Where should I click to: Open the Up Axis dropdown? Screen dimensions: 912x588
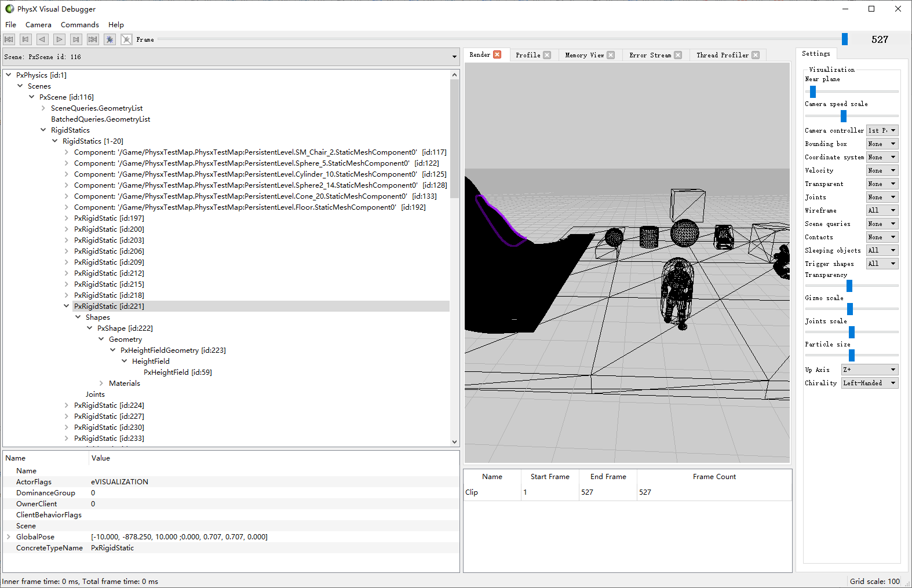click(870, 370)
